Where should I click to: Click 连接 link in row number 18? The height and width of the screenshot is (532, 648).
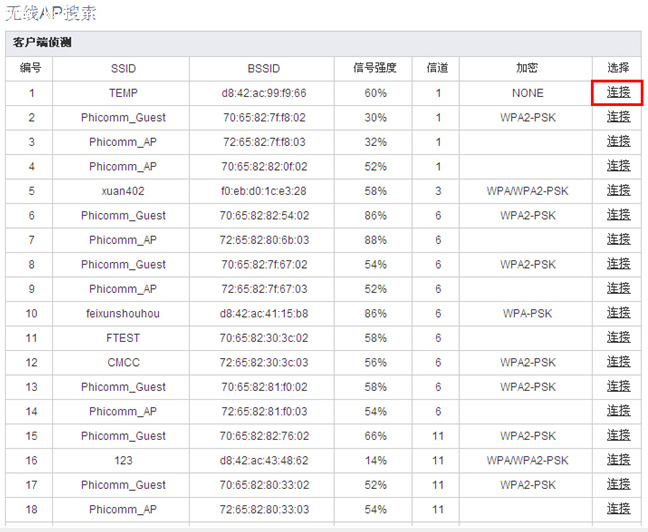coord(618,509)
